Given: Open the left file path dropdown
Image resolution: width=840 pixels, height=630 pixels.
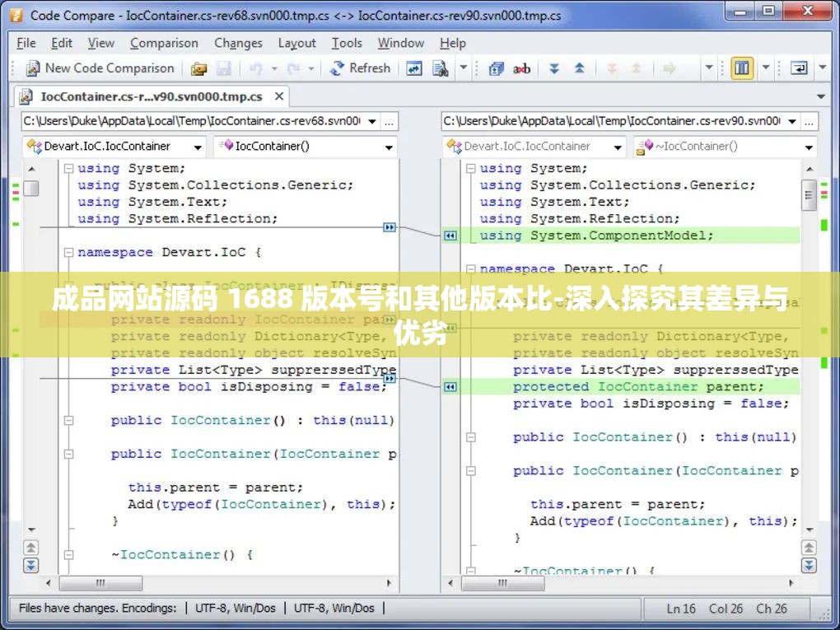Looking at the screenshot, I should click(x=372, y=121).
